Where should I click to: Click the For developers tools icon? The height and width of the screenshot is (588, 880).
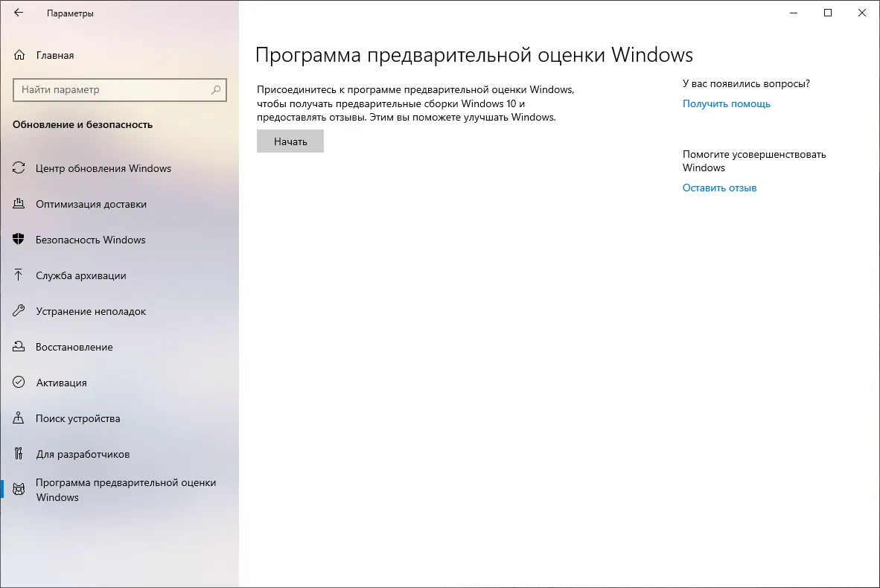pyautogui.click(x=19, y=453)
